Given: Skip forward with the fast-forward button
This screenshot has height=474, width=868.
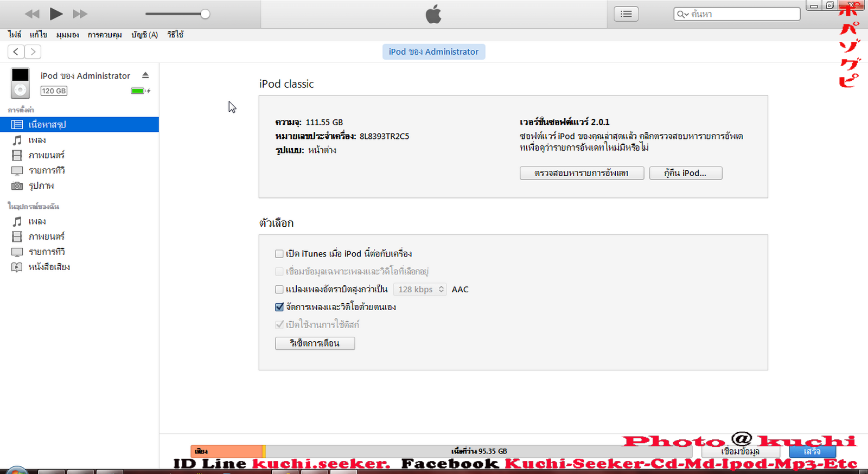Looking at the screenshot, I should click(x=80, y=14).
